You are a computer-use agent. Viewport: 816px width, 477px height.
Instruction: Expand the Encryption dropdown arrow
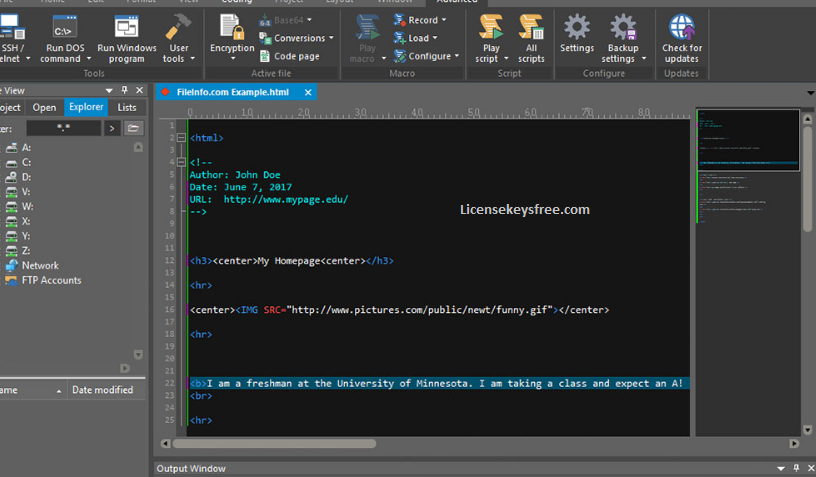(x=233, y=59)
